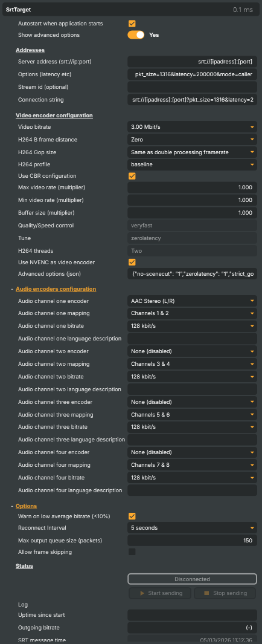Uncheck Use NVENC as video encoder
The width and height of the screenshot is (262, 644).
click(x=132, y=262)
